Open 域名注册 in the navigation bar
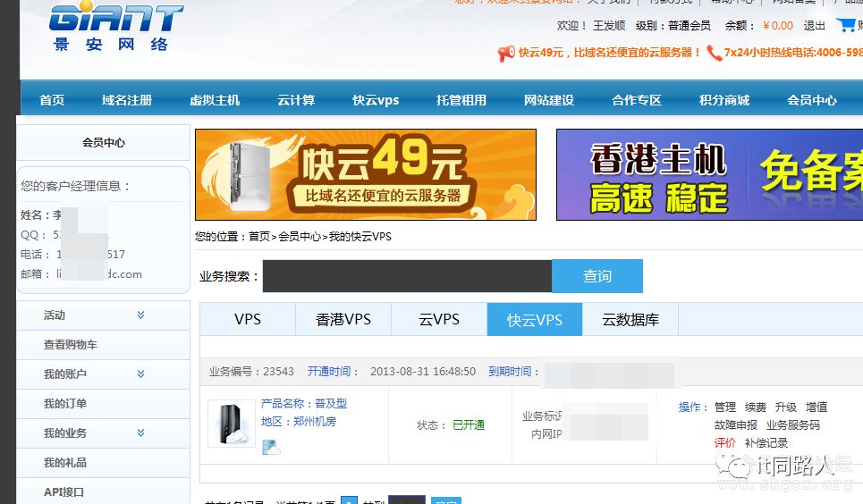The image size is (863, 504). click(127, 100)
